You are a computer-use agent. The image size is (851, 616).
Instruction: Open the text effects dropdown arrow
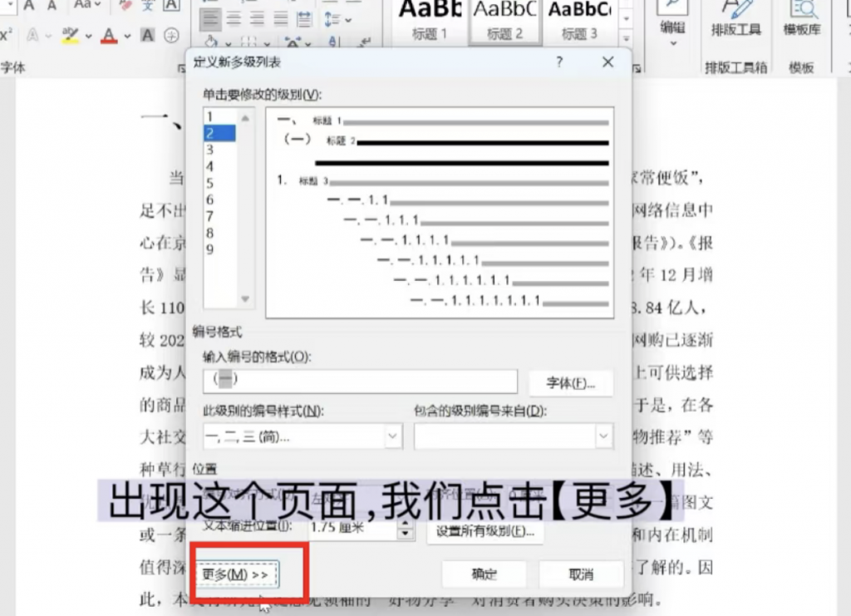pyautogui.click(x=48, y=37)
